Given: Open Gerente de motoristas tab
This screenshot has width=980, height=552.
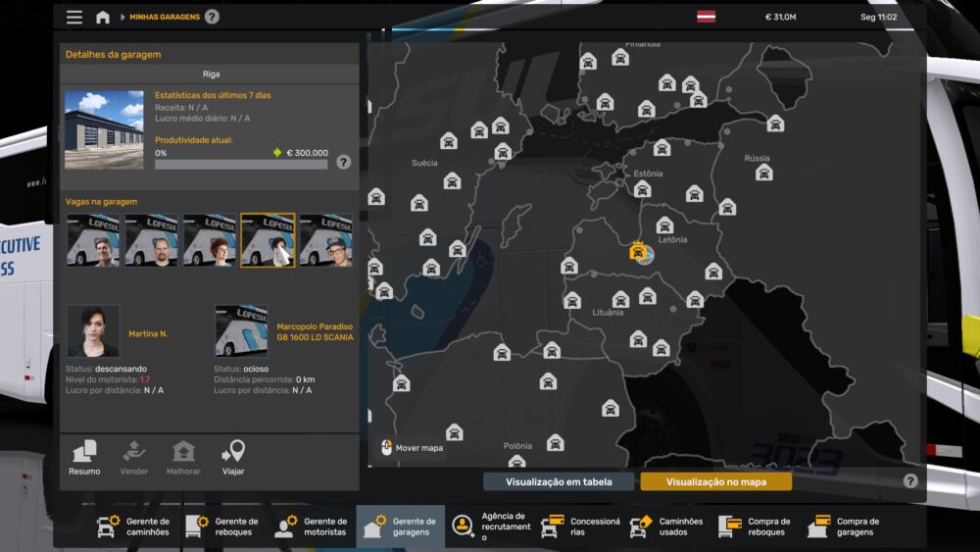Looking at the screenshot, I should point(311,527).
